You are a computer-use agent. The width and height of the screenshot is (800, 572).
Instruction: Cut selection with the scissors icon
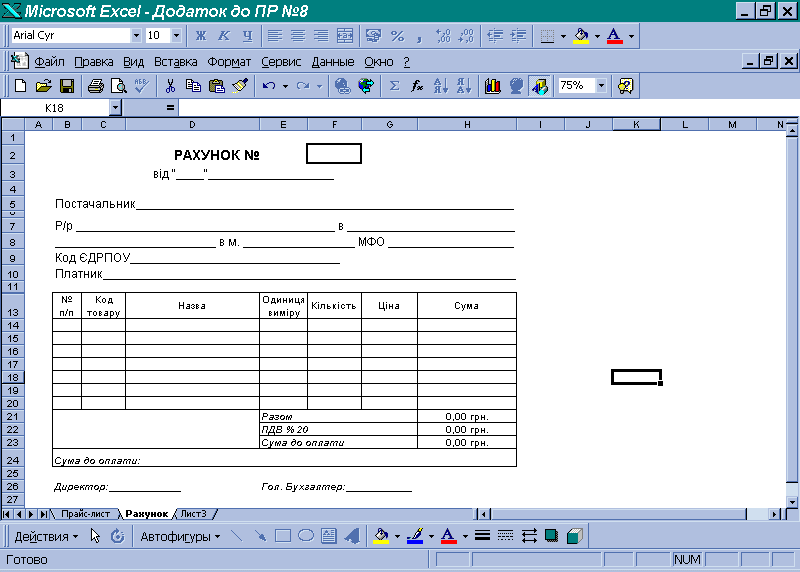[x=170, y=86]
